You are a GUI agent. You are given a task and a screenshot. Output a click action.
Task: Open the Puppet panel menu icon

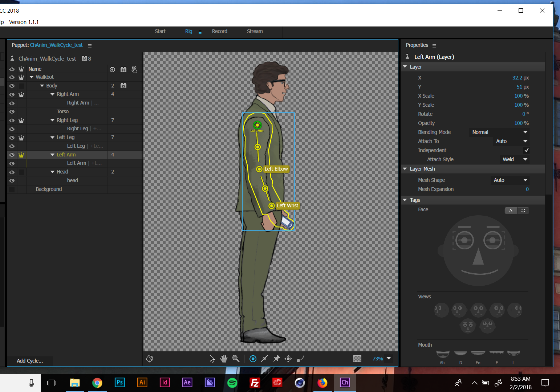(x=90, y=46)
